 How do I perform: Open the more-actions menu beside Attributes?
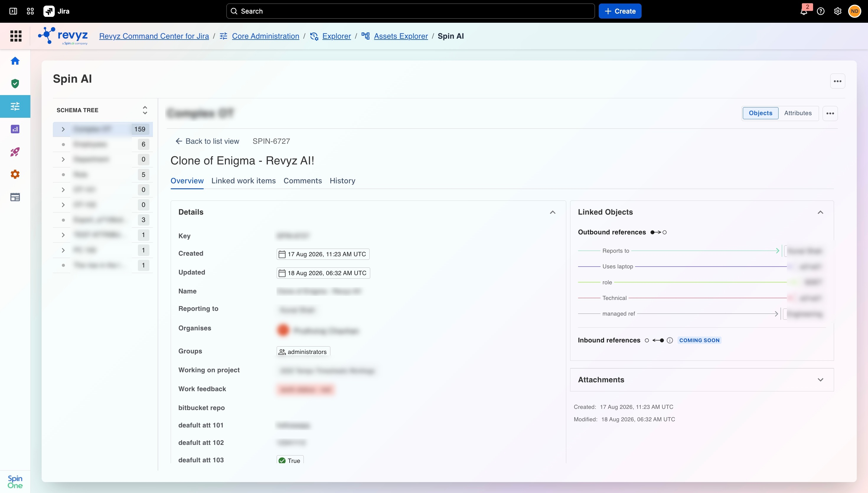coord(830,113)
